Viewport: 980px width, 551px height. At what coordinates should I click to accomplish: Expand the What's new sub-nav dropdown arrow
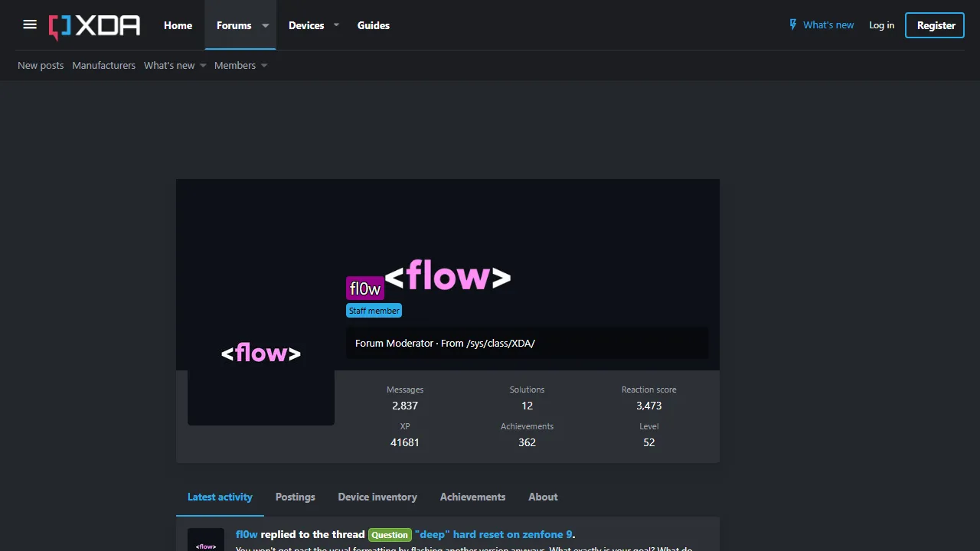click(203, 66)
